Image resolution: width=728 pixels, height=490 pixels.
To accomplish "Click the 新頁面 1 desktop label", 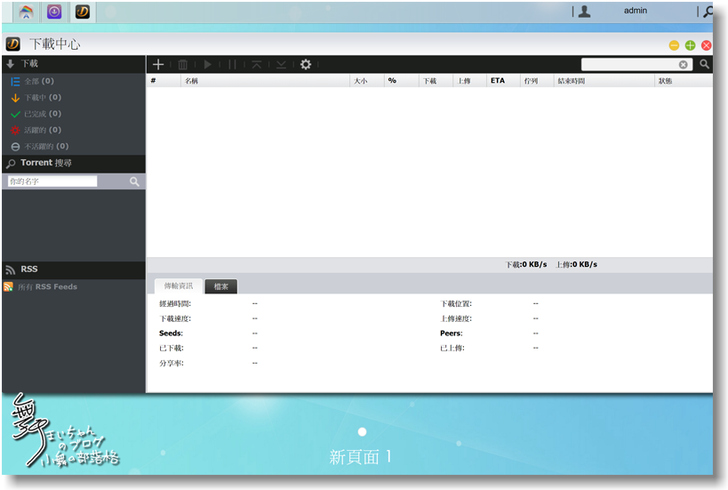I will (360, 457).
